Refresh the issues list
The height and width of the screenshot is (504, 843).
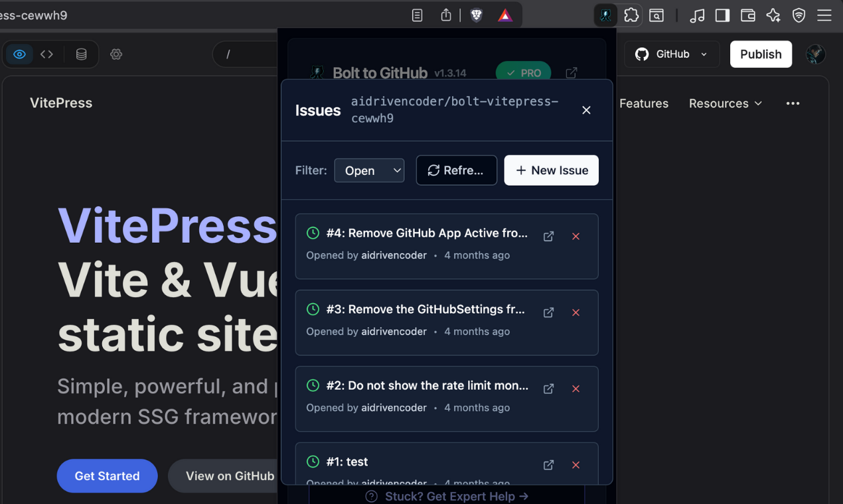[x=456, y=170]
